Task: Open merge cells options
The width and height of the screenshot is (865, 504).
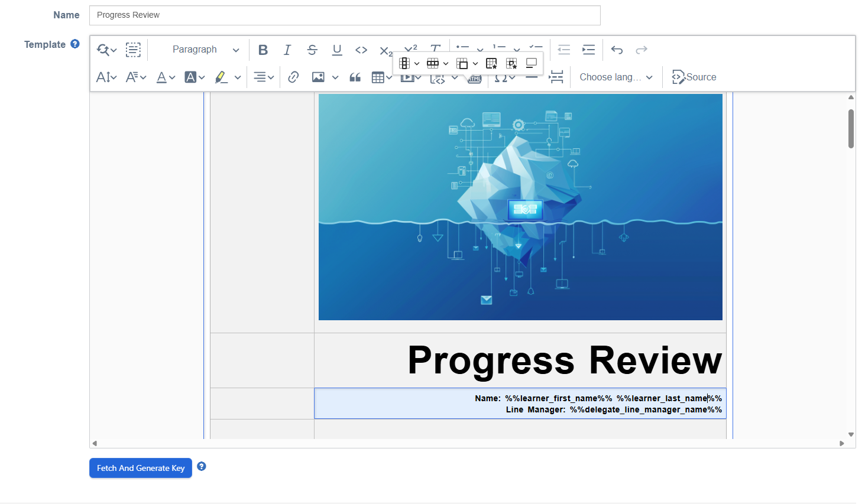Action: coord(467,63)
